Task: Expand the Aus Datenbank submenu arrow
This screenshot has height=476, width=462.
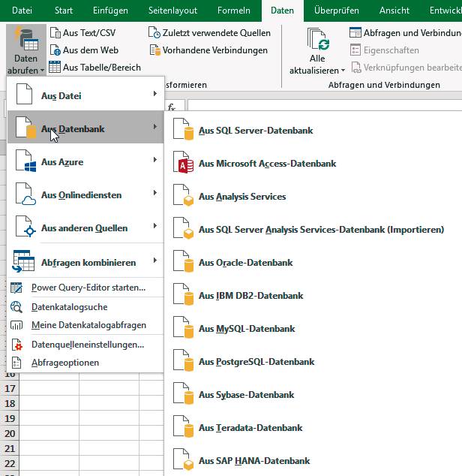Action: point(155,127)
